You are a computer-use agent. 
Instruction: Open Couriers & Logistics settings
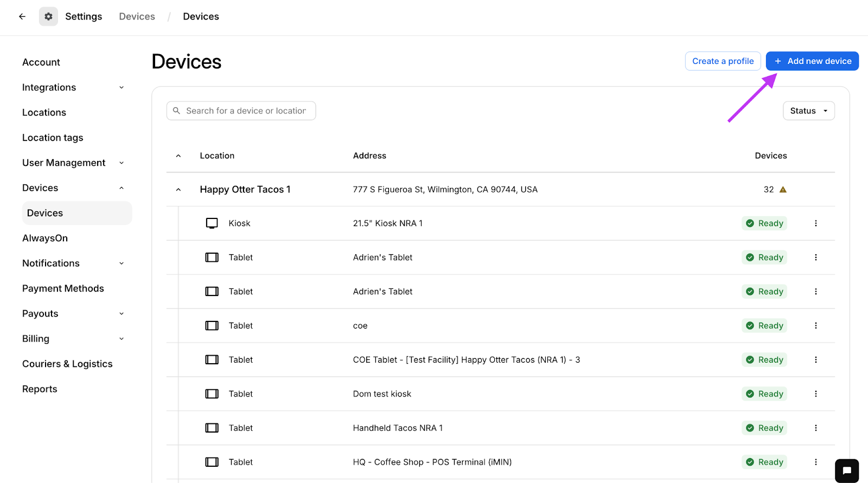click(x=67, y=364)
